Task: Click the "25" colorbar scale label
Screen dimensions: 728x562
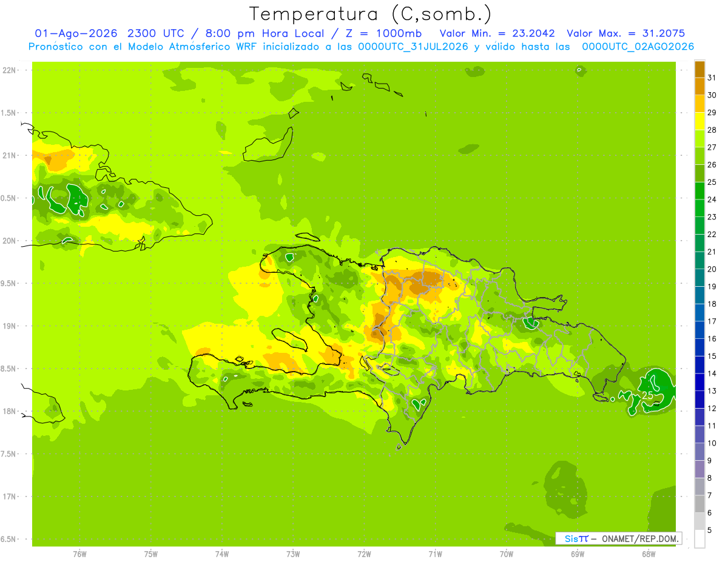Action: tap(712, 182)
